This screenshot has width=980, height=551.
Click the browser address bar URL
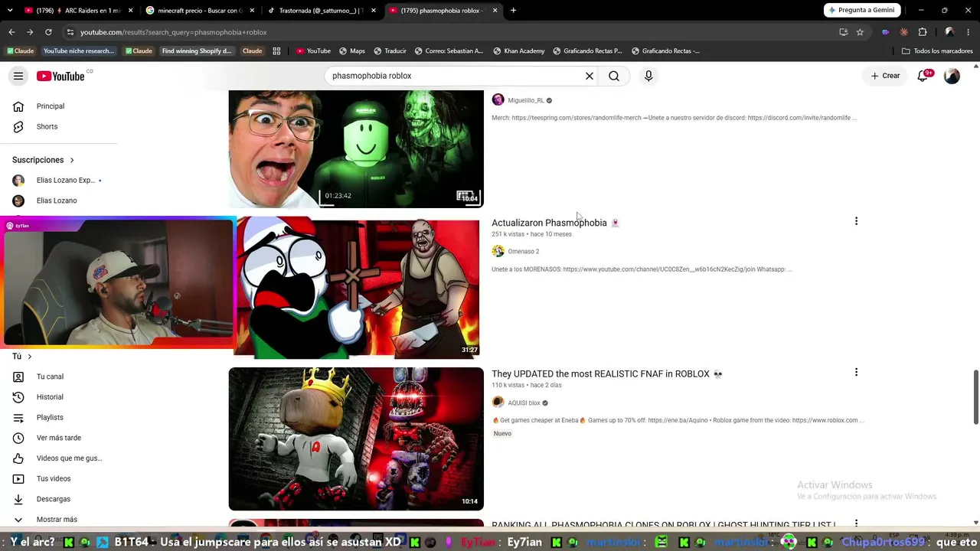tap(173, 32)
